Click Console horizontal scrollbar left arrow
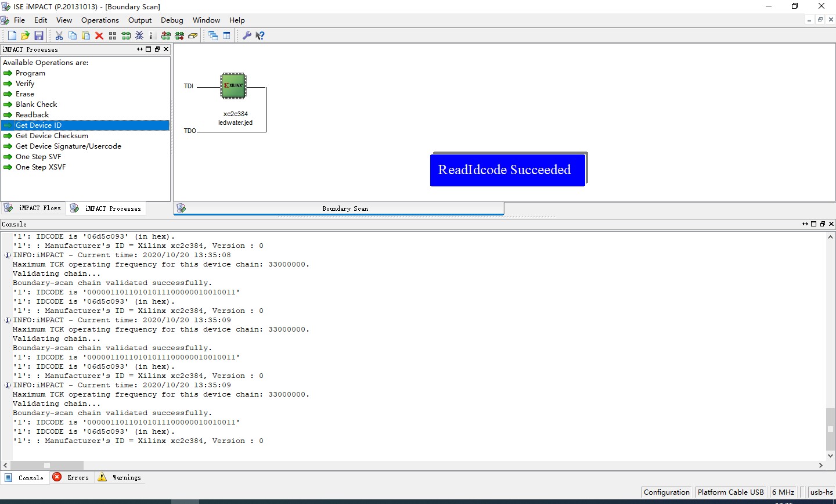The height and width of the screenshot is (504, 836). coord(5,465)
